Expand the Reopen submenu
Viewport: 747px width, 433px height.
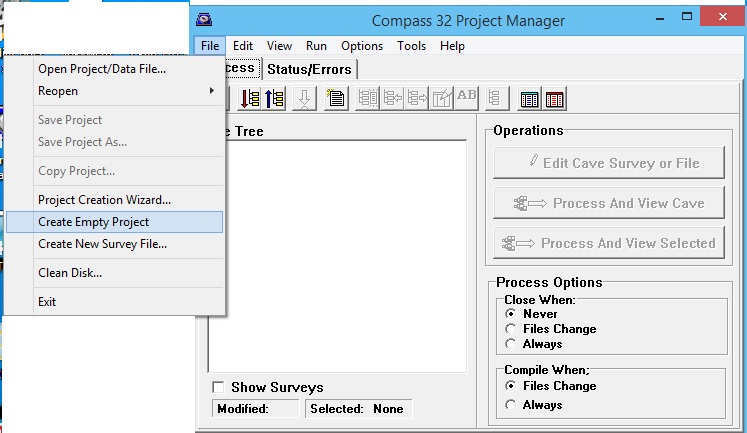pos(115,91)
